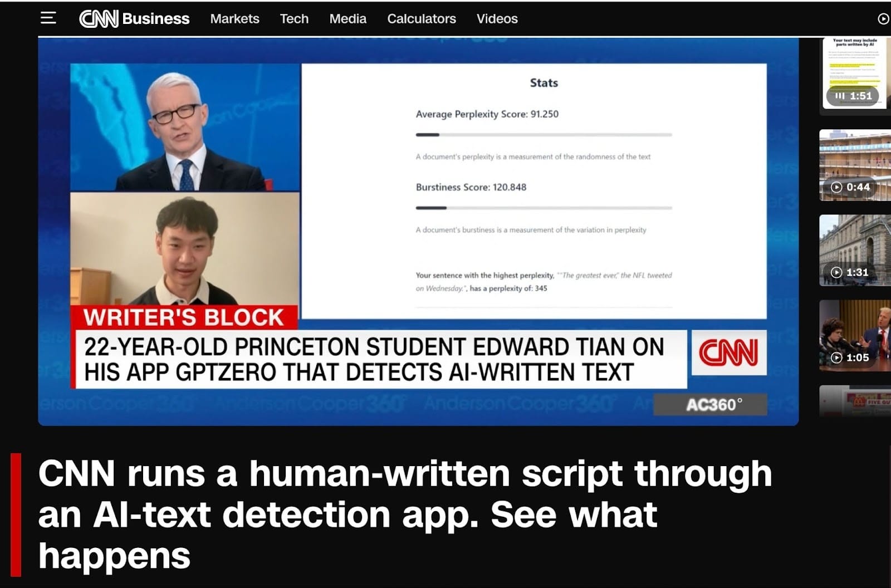Open the hamburger navigation menu
Viewport: 891px width, 588px height.
pyautogui.click(x=47, y=17)
